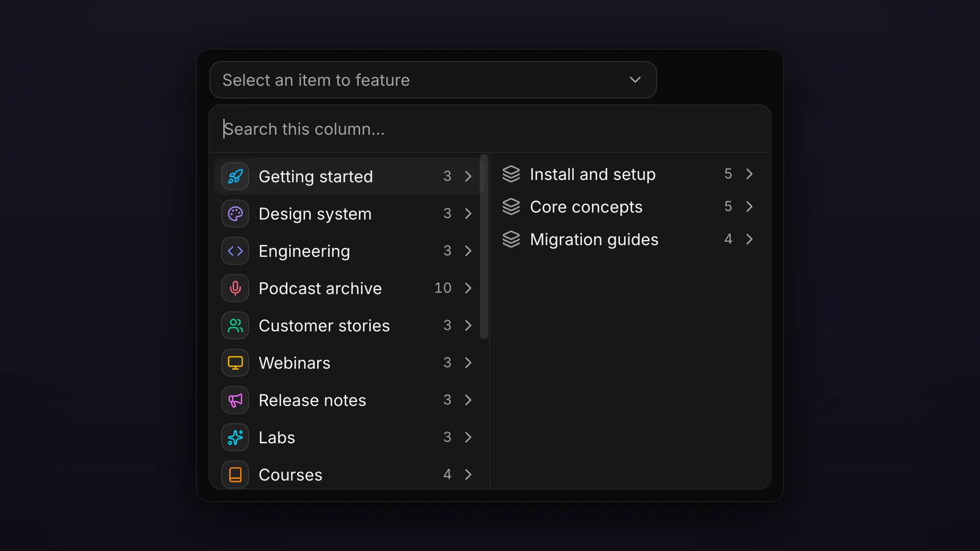Select the 'Courses' label
The width and height of the screenshot is (980, 551).
[x=290, y=475]
